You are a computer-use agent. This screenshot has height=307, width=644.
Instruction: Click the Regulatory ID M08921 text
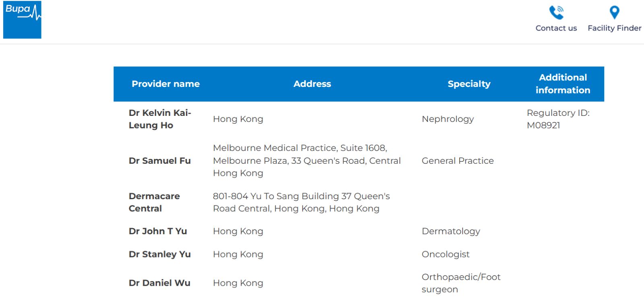coord(558,119)
